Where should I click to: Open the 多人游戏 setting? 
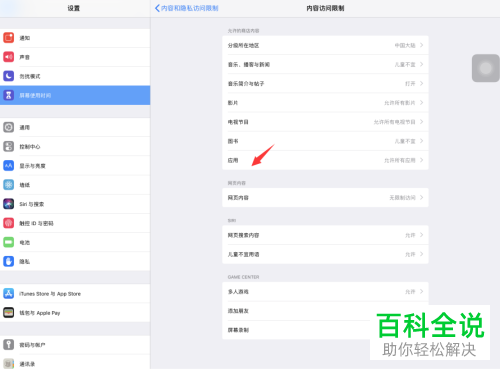point(325,292)
